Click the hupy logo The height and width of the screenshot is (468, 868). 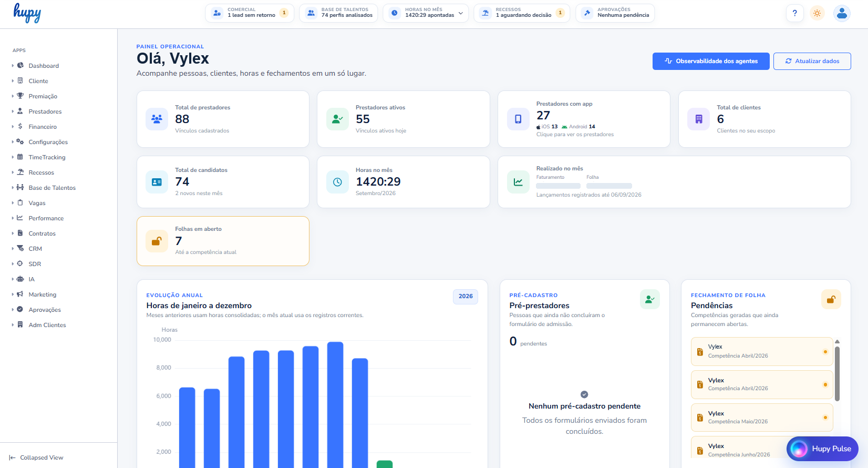pyautogui.click(x=27, y=13)
